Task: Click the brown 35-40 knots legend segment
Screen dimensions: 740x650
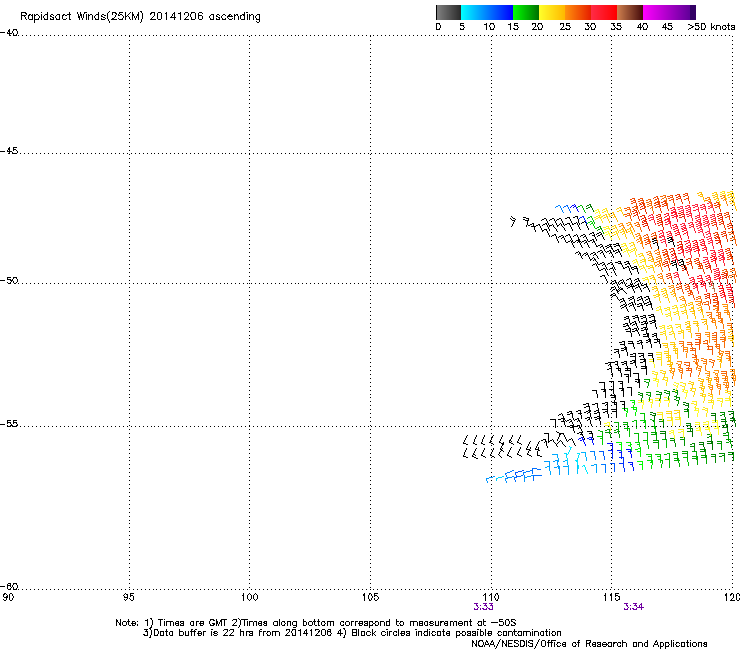Action: pos(630,12)
